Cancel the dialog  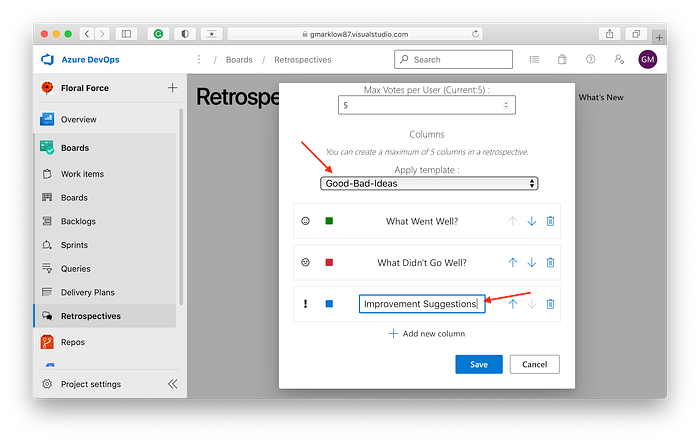534,364
